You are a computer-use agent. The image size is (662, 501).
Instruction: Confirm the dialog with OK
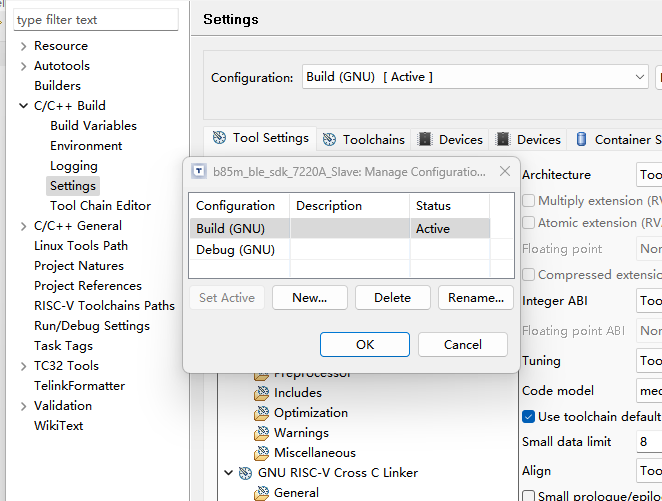coord(365,344)
